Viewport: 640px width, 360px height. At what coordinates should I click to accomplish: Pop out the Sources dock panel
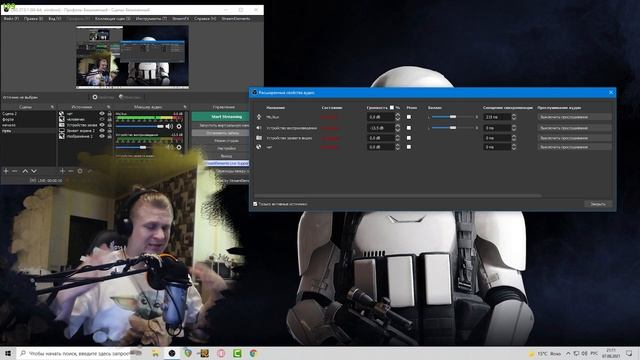click(109, 107)
